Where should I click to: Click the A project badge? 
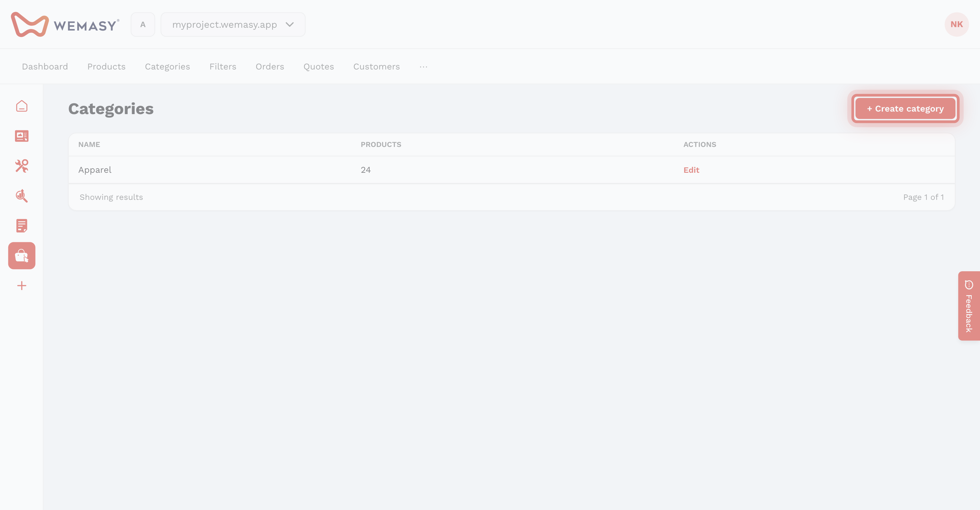click(143, 25)
